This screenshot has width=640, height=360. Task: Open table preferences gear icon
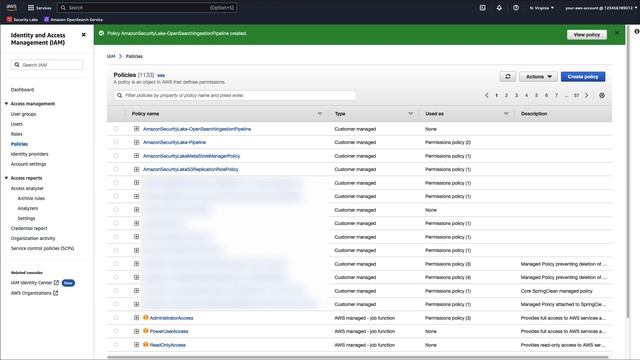click(602, 95)
